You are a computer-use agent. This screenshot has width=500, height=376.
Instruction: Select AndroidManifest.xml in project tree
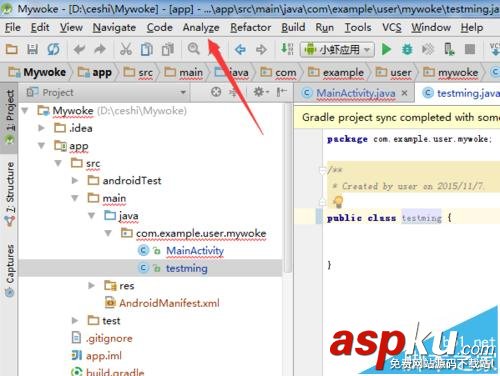(x=169, y=303)
